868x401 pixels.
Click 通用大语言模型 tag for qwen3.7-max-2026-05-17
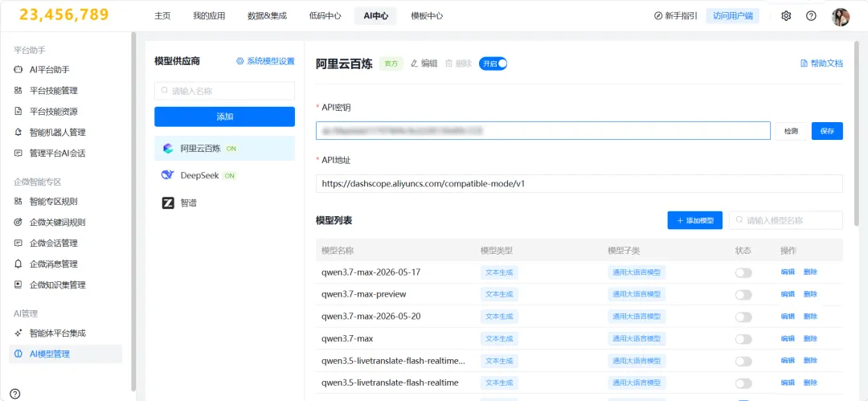637,272
